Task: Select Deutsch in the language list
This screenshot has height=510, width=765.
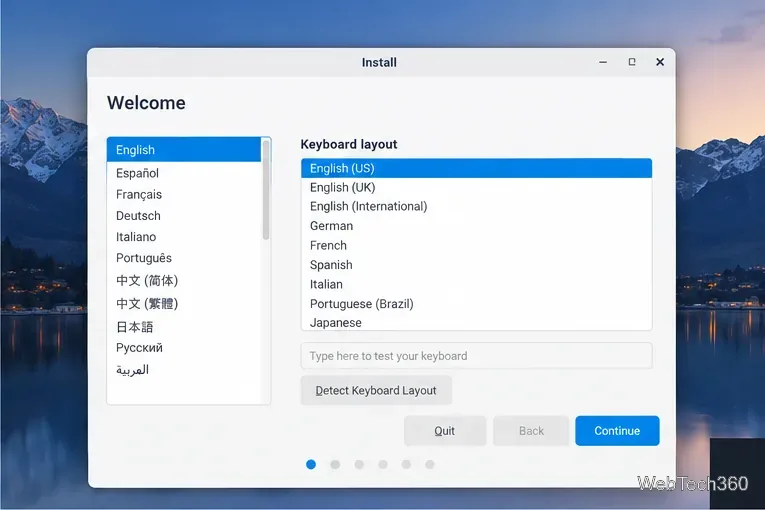Action: coord(184,215)
